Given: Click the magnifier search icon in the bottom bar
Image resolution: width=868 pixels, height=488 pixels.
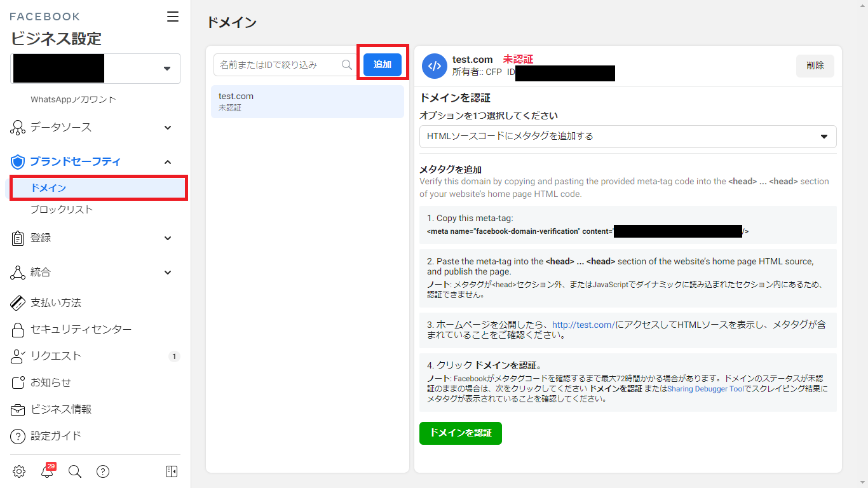Looking at the screenshot, I should [75, 471].
